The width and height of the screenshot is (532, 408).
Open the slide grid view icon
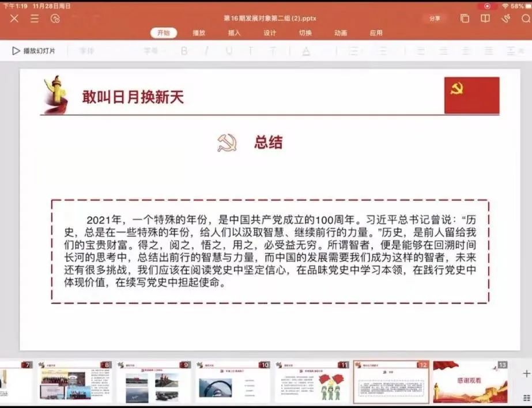coord(526,398)
